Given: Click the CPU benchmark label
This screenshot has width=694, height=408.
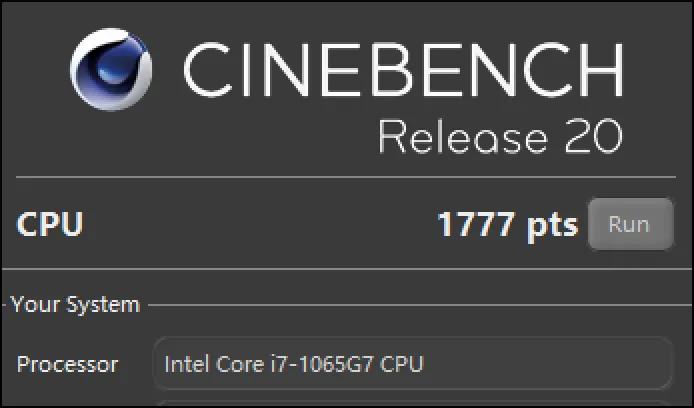Looking at the screenshot, I should [x=50, y=224].
